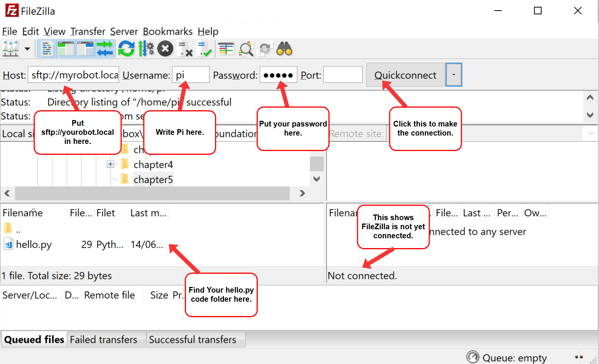
Task: Open the Site Manager dropdown arrow
Action: pos(27,49)
